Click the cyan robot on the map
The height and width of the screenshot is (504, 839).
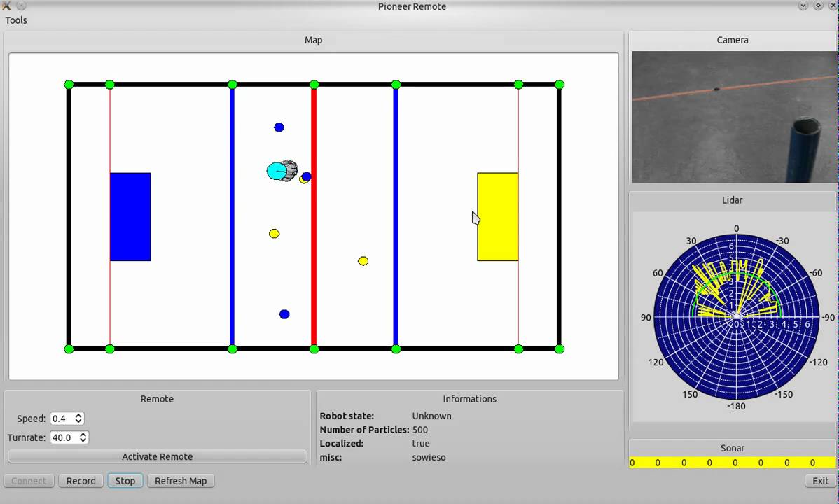[276, 171]
